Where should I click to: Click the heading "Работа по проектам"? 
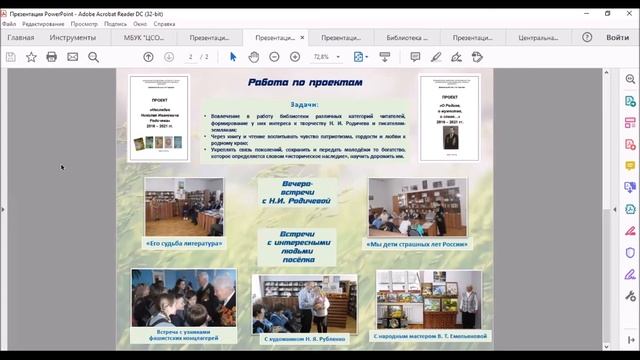click(x=305, y=82)
